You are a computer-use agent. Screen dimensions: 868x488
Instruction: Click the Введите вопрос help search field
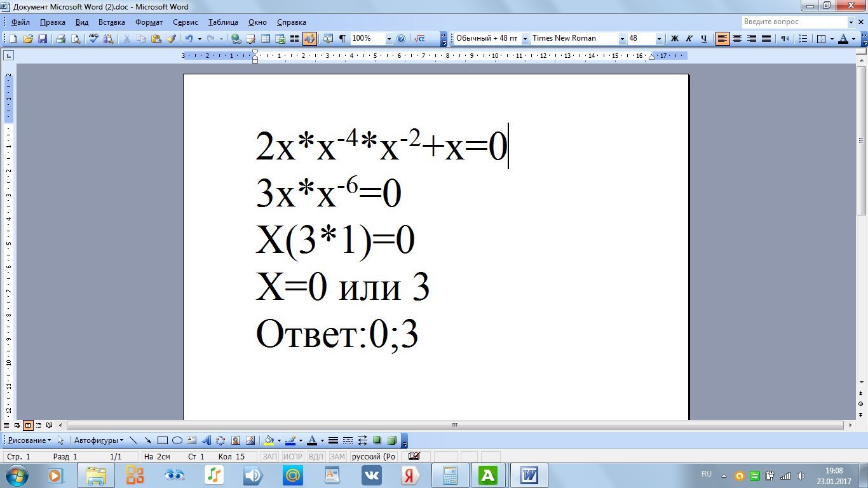point(794,22)
